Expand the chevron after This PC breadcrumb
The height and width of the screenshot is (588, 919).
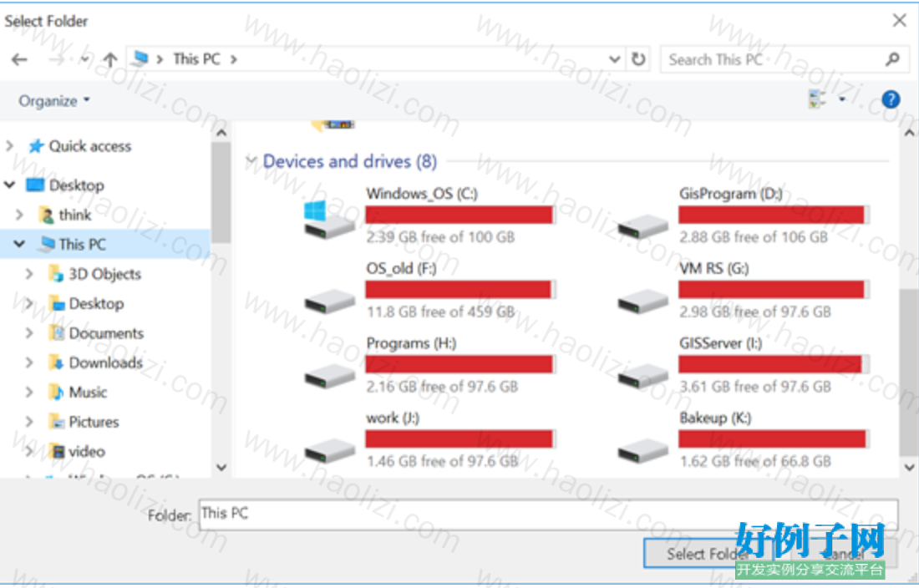click(x=234, y=59)
